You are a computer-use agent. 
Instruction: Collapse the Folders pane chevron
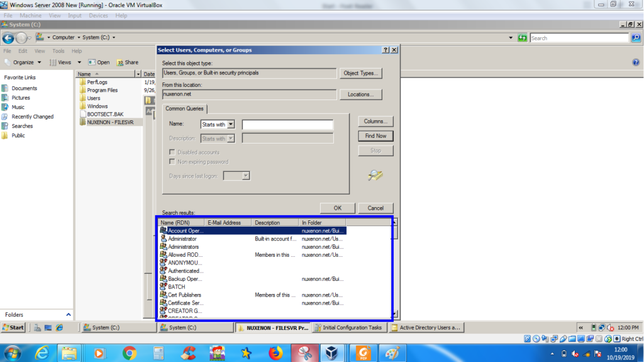[69, 315]
